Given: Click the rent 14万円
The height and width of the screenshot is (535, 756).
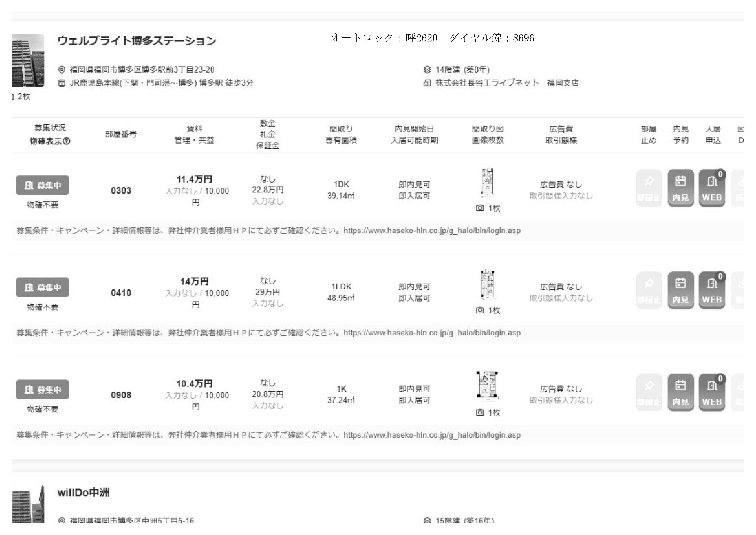Looking at the screenshot, I should point(194,282).
